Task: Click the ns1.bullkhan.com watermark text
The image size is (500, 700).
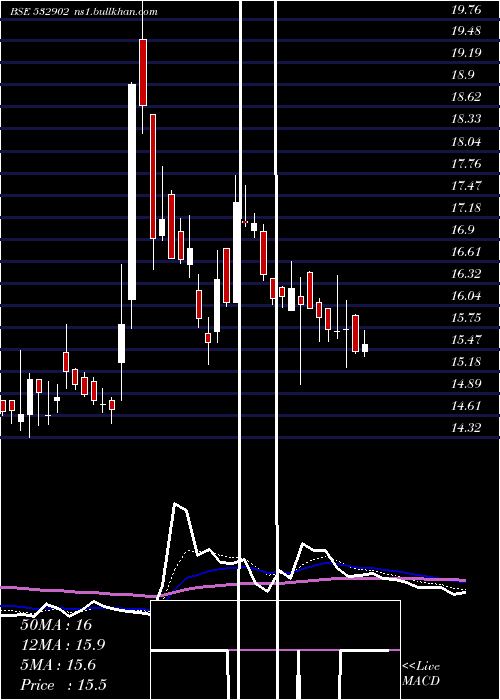Action: pyautogui.click(x=115, y=12)
